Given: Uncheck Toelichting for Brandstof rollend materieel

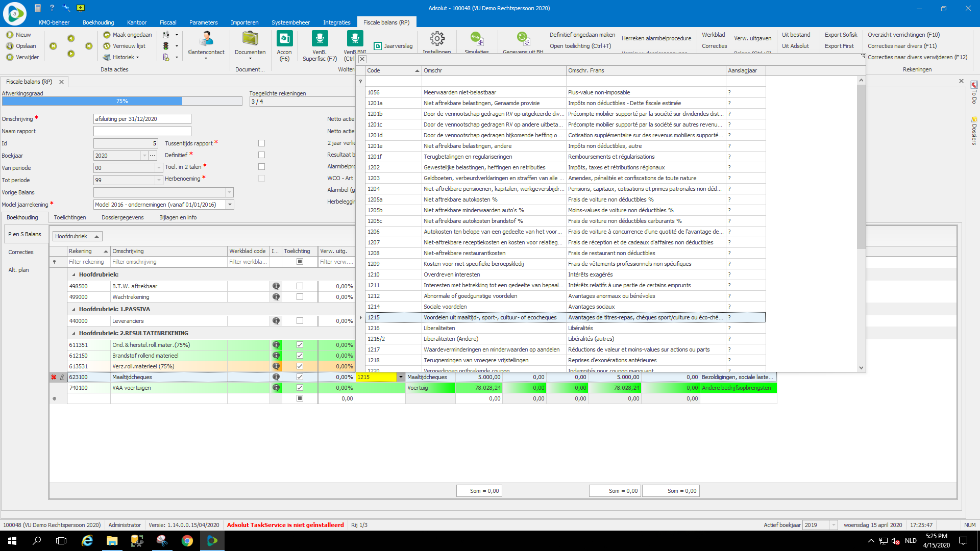Looking at the screenshot, I should [x=300, y=356].
